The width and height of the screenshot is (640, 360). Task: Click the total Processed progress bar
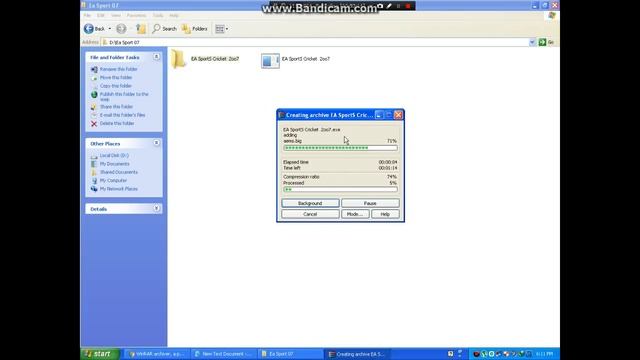point(340,189)
